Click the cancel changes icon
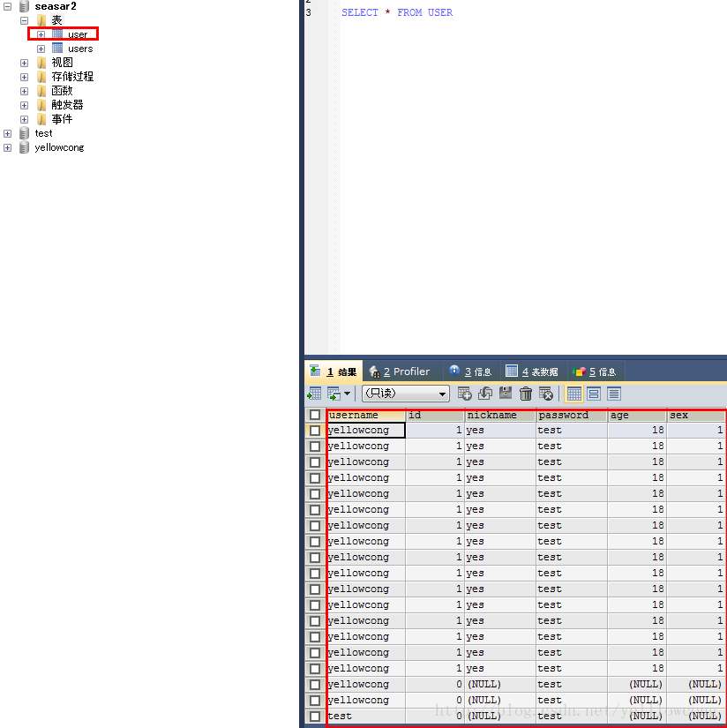727x728 pixels. click(x=546, y=394)
